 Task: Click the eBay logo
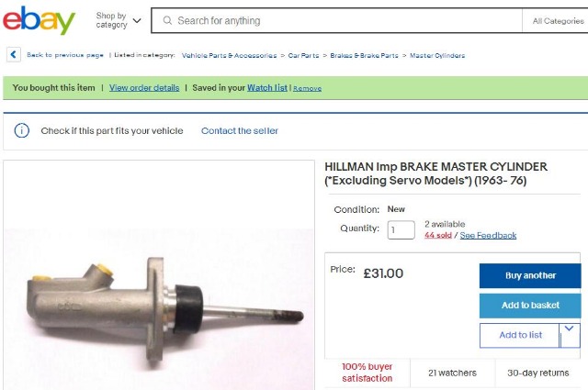tap(39, 20)
